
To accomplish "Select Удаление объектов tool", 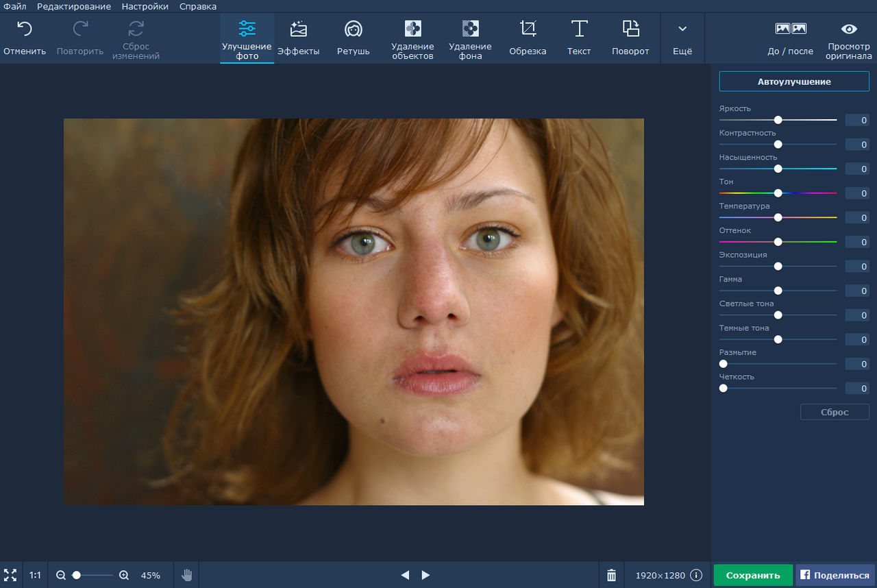I will click(412, 39).
